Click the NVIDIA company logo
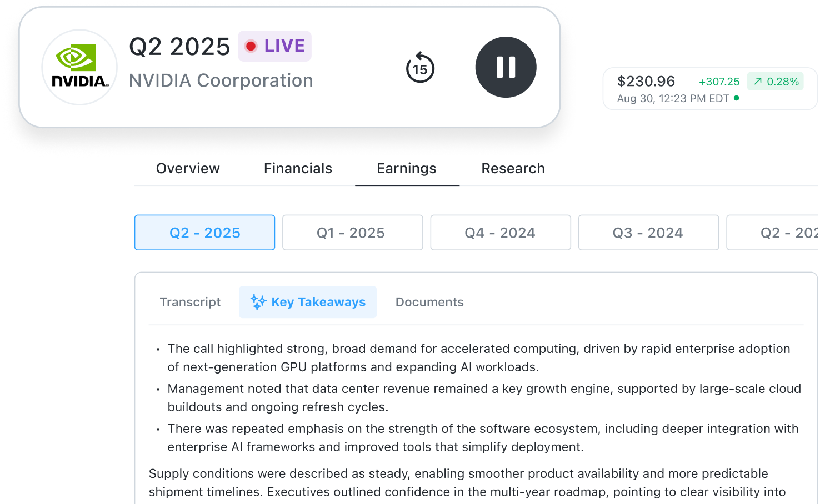 point(79,67)
